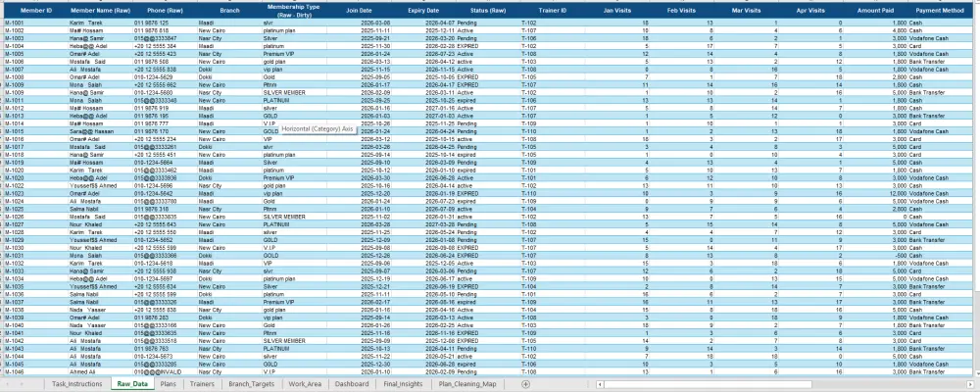980x392 pixels.
Task: Select phone cell 011 9876 125
Action: [165, 23]
